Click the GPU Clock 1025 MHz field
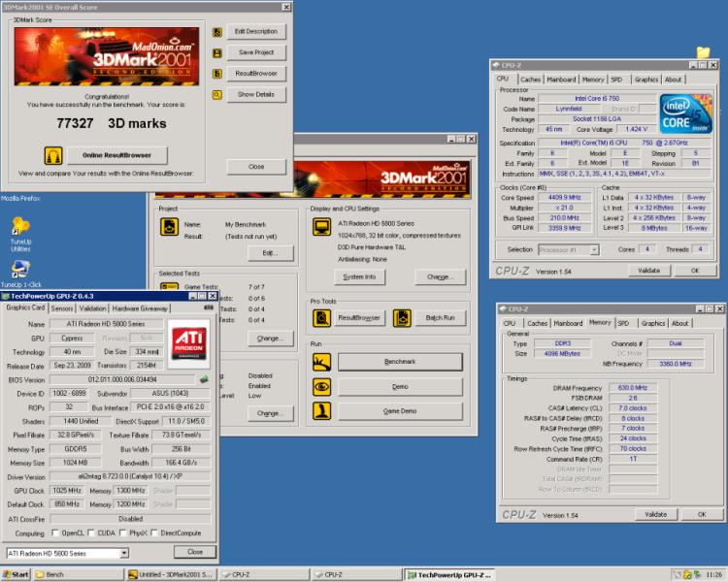 coord(67,491)
